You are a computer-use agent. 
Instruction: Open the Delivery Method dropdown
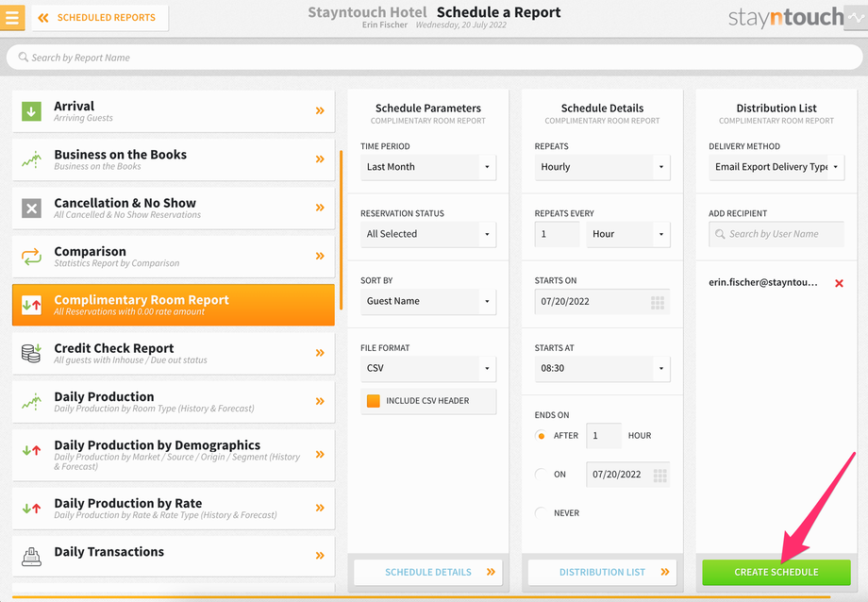776,167
